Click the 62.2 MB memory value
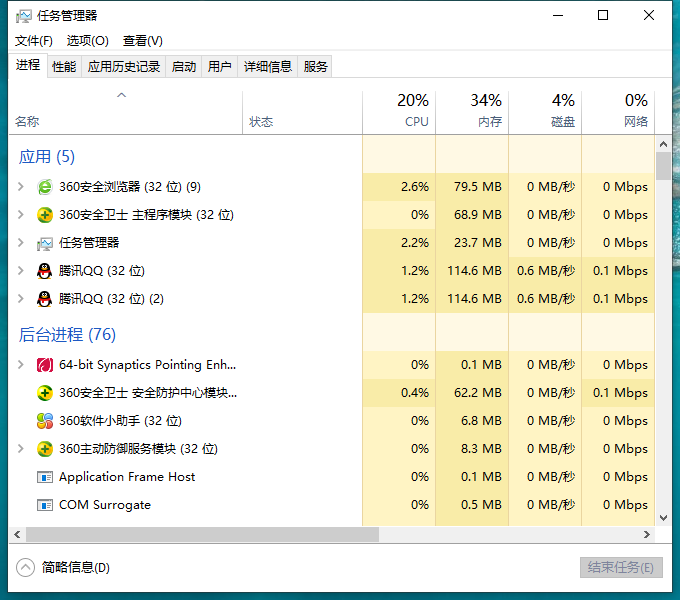 point(477,393)
